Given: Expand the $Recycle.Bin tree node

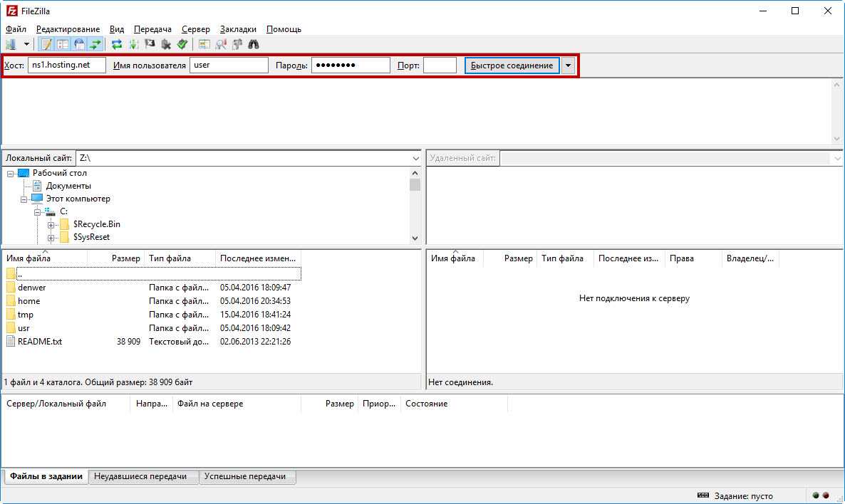Looking at the screenshot, I should [x=51, y=224].
